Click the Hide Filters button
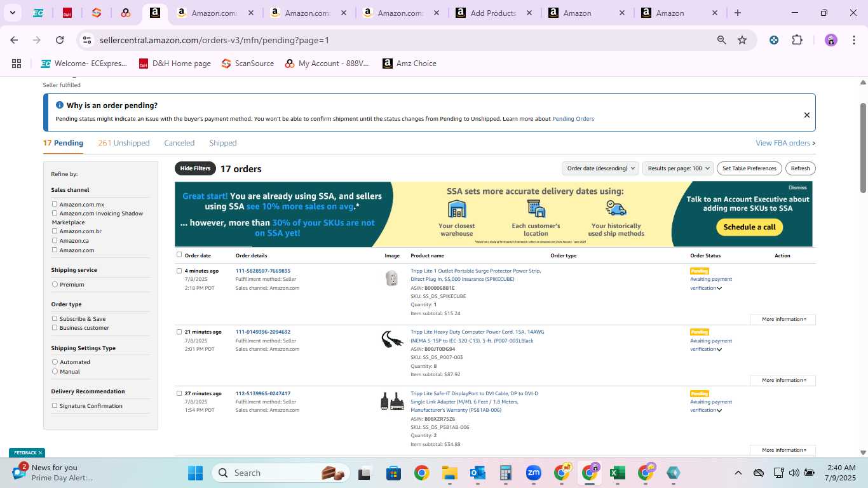This screenshot has width=868, height=488. click(x=195, y=168)
